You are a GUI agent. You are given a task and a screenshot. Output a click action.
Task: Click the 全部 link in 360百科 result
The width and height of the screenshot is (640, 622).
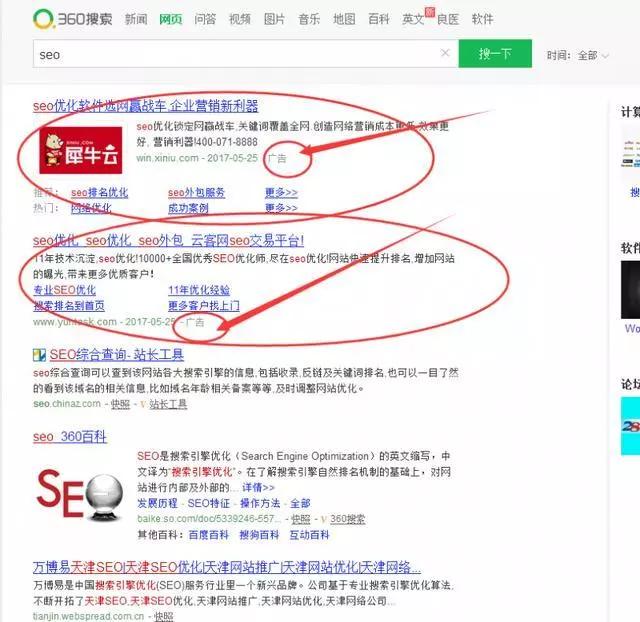coord(300,503)
